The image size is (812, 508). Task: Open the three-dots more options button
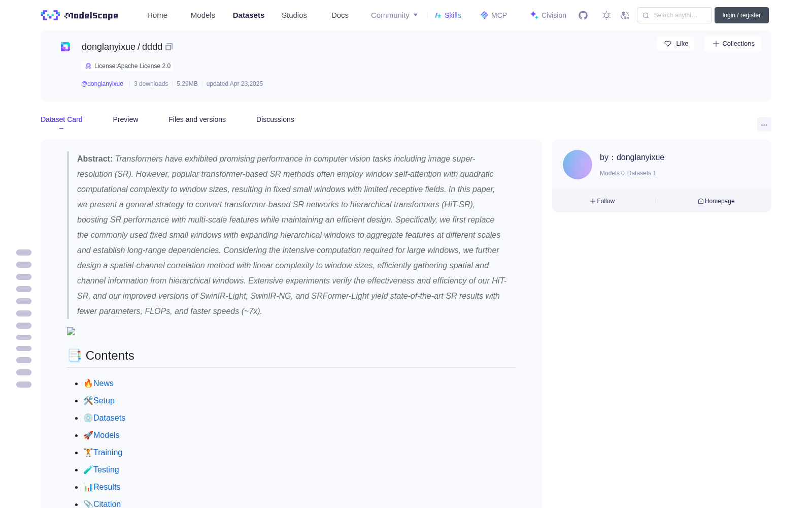pyautogui.click(x=764, y=124)
